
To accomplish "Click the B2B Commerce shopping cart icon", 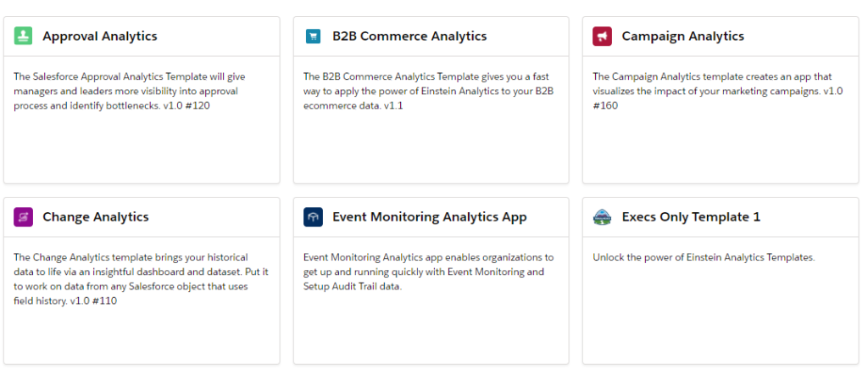I will (313, 36).
